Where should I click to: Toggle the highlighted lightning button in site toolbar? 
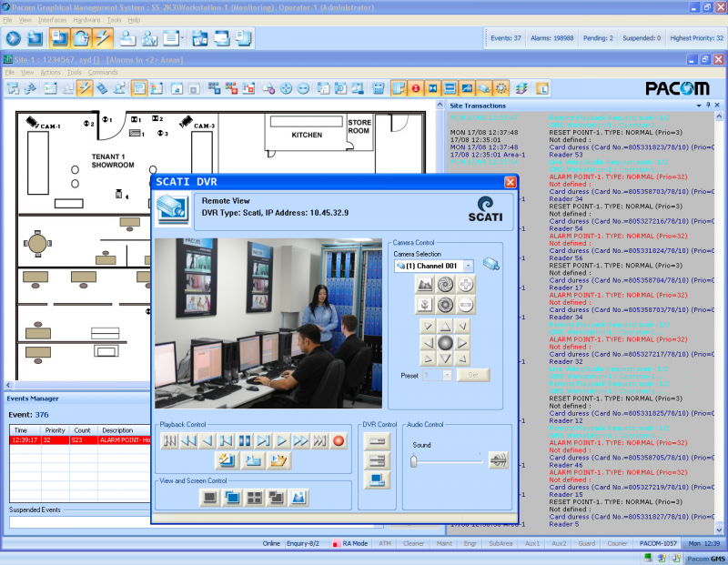(x=85, y=88)
